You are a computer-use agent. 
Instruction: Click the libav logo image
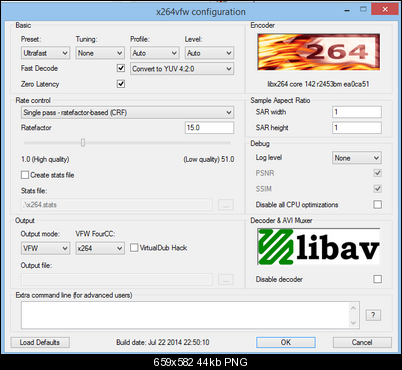[x=318, y=247]
